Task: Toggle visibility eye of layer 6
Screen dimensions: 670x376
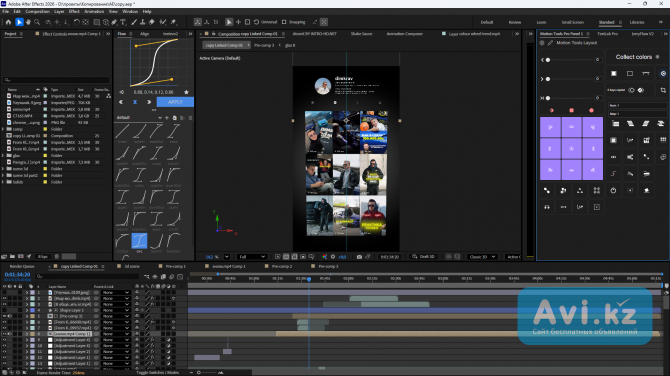Action: click(5, 322)
